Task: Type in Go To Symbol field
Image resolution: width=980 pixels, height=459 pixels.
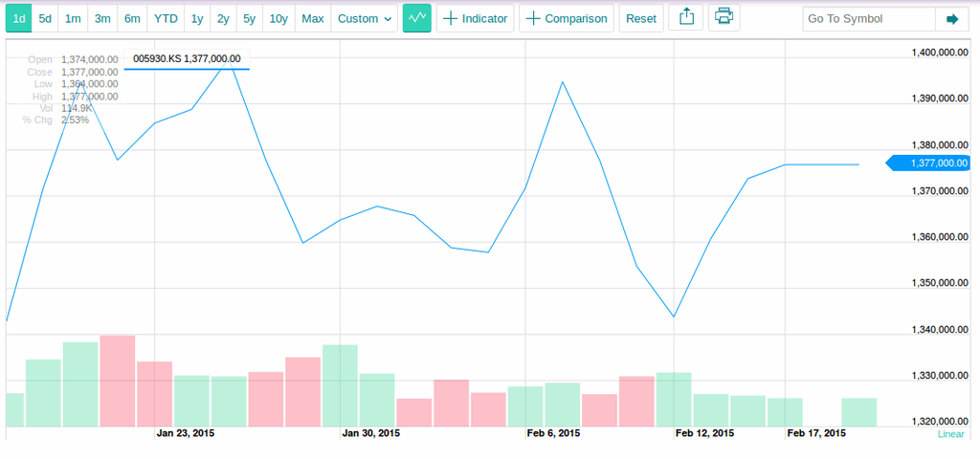Action: click(x=867, y=18)
